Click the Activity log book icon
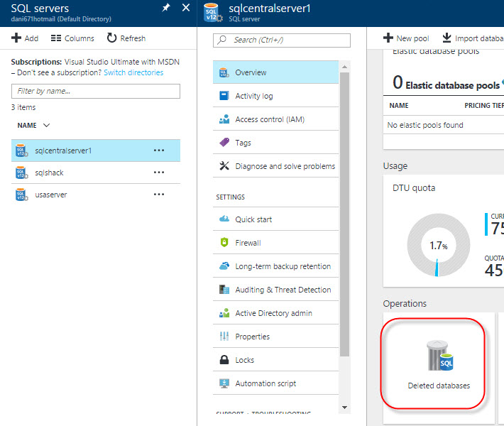504x426 pixels. click(224, 96)
